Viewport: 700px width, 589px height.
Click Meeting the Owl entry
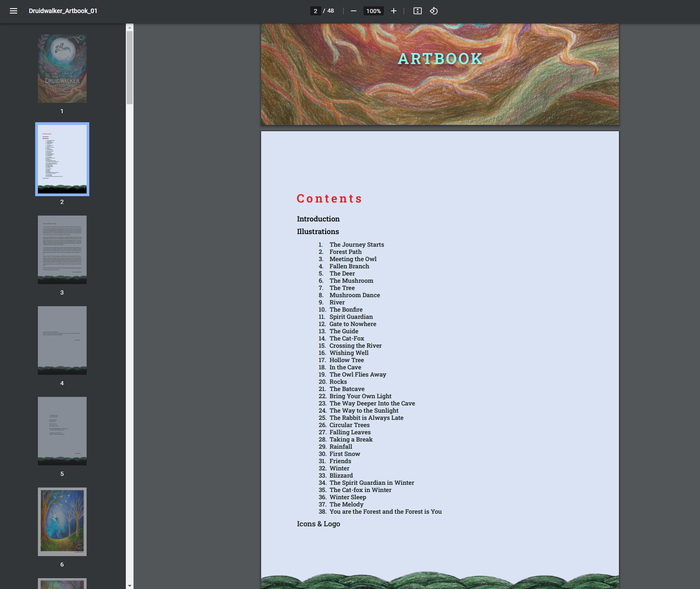[x=353, y=259]
